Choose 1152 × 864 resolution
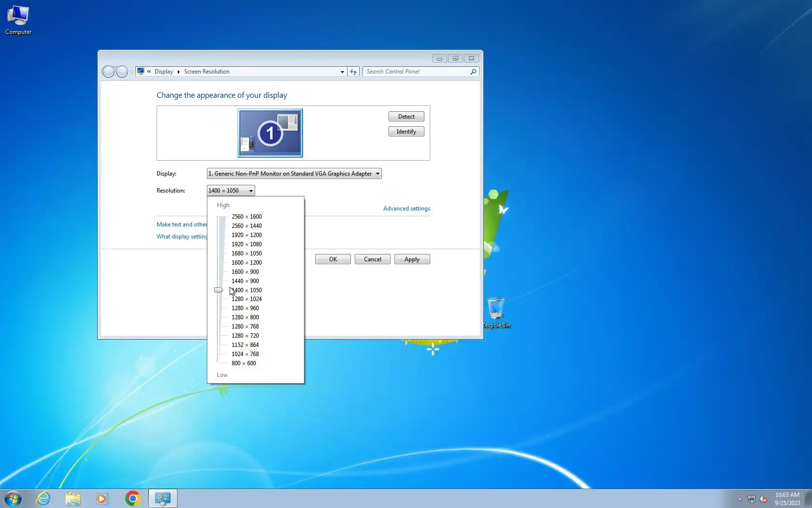 (x=245, y=345)
